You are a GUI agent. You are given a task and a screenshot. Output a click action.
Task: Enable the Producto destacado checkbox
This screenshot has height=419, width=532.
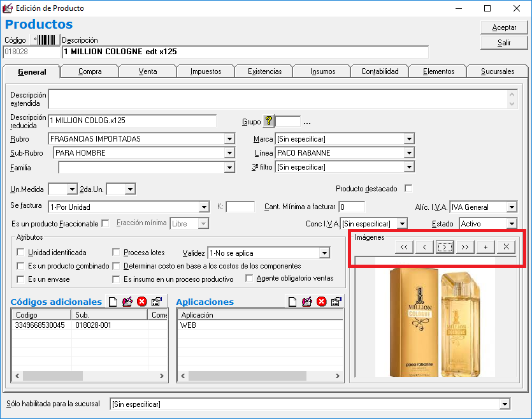tap(408, 188)
